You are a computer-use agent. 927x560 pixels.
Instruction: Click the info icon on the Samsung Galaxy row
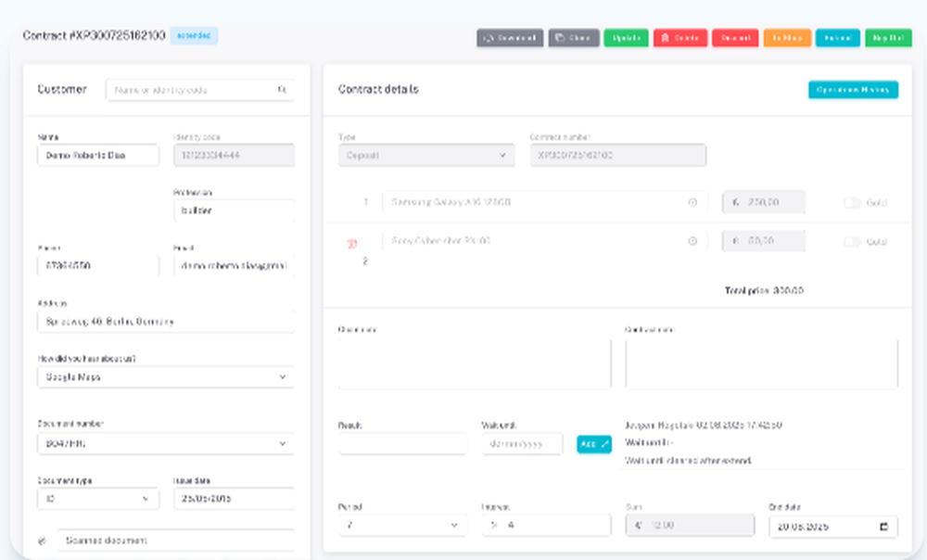click(x=691, y=202)
